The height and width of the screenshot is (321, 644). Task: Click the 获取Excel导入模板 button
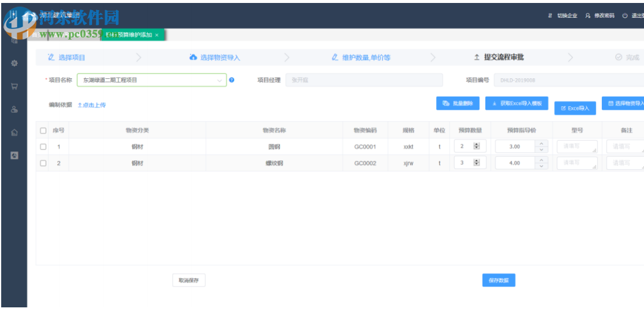(x=517, y=103)
